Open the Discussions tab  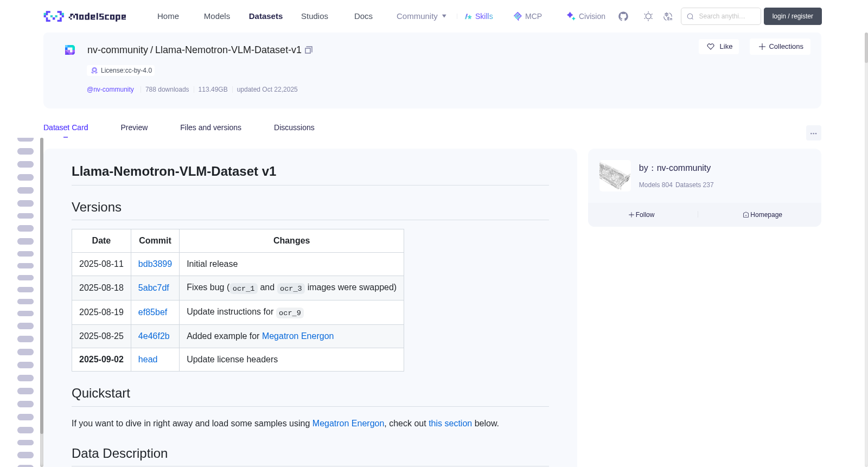pos(294,127)
